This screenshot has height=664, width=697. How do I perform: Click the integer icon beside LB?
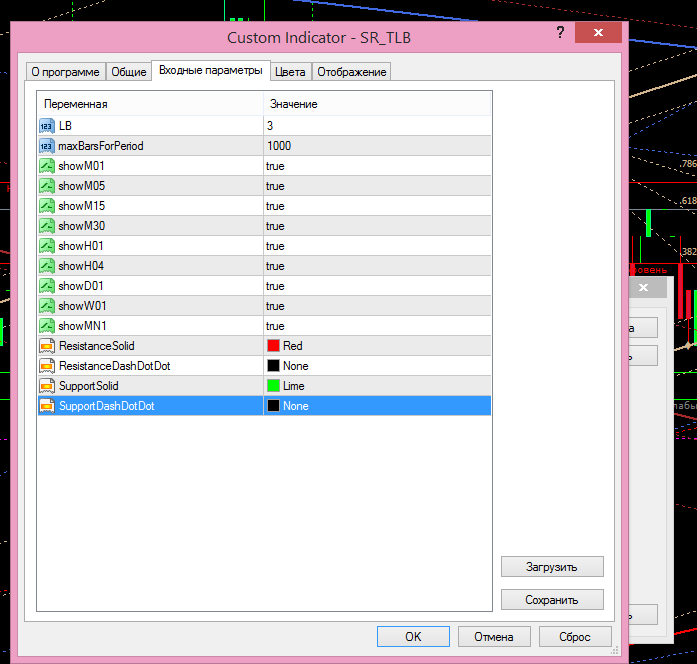coord(47,126)
